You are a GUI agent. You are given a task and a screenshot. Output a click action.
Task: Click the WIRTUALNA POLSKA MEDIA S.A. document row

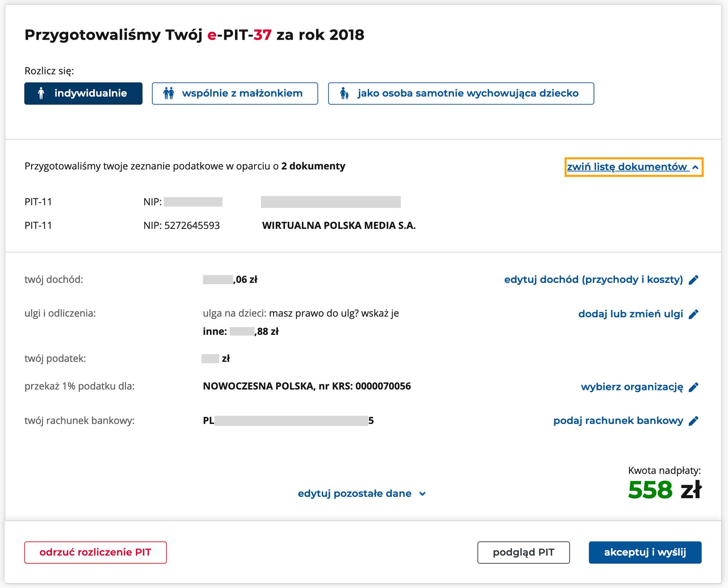point(339,225)
